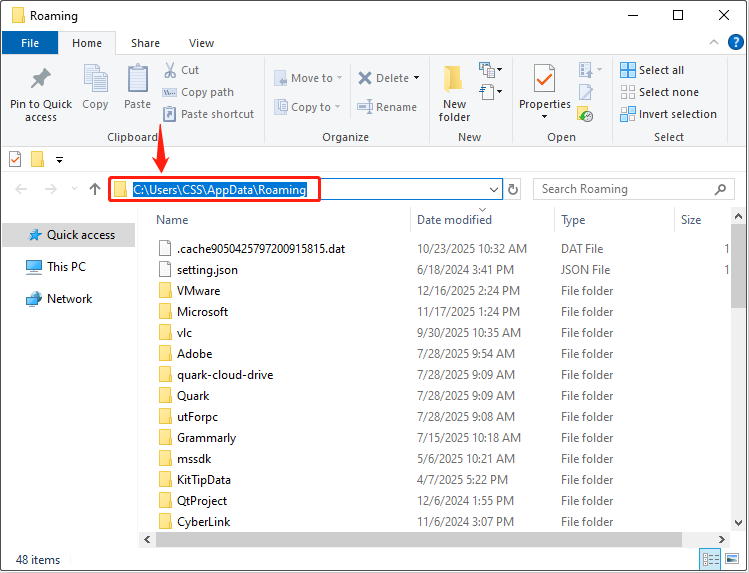Image resolution: width=749 pixels, height=573 pixels.
Task: Open the File menu tab
Action: [30, 43]
